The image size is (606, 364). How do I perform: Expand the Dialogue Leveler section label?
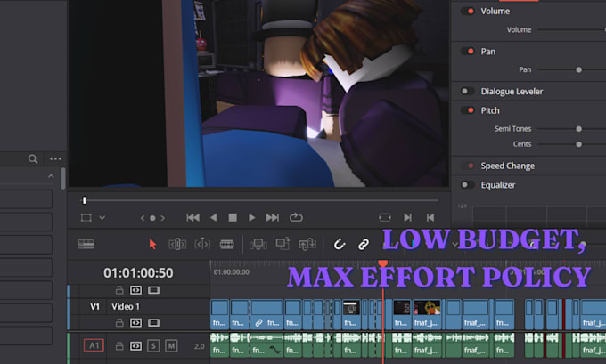[x=512, y=92]
